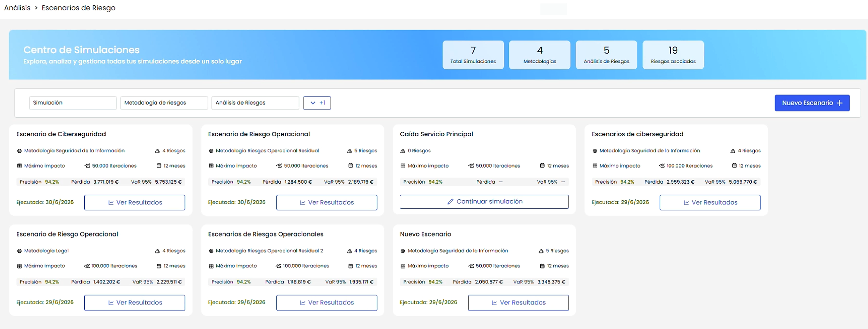The height and width of the screenshot is (329, 868).
Task: Click the 4 Metodologías stat card
Action: click(540, 55)
